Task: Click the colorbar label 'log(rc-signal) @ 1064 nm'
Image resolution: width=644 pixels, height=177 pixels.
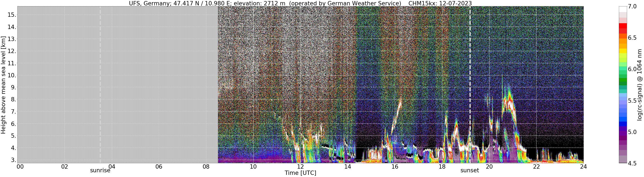Action: (639, 85)
